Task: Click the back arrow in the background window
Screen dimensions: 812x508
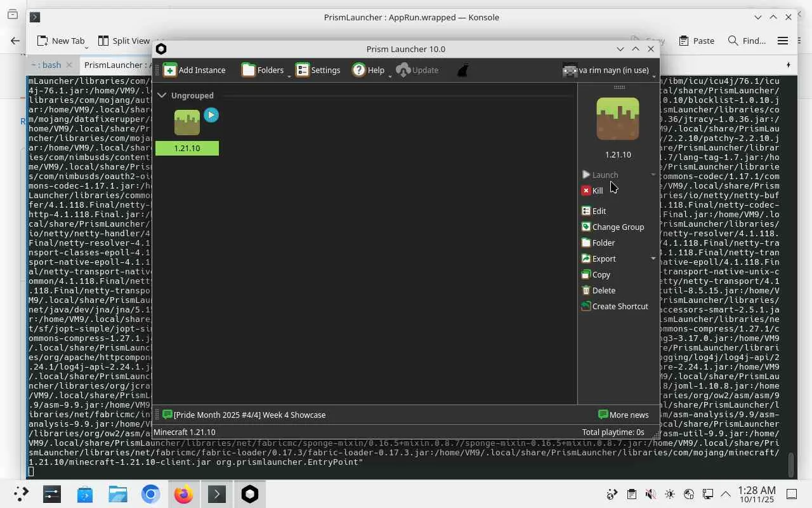Action: (x=15, y=41)
